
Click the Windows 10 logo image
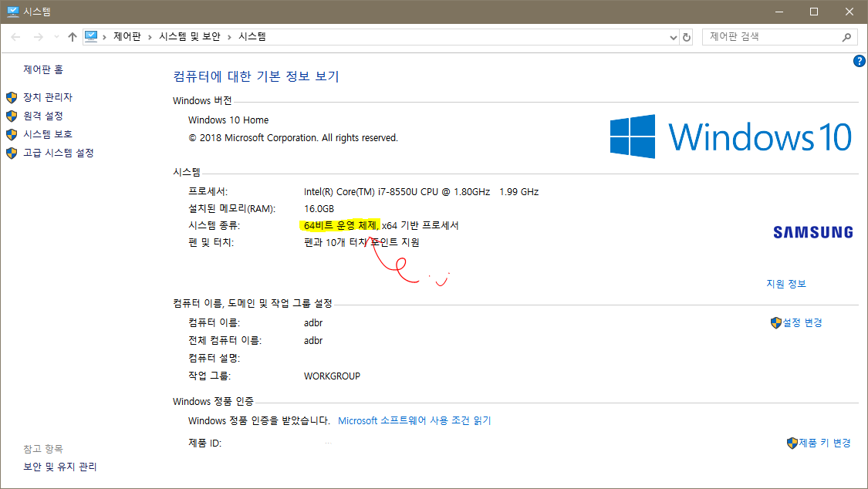(x=731, y=137)
